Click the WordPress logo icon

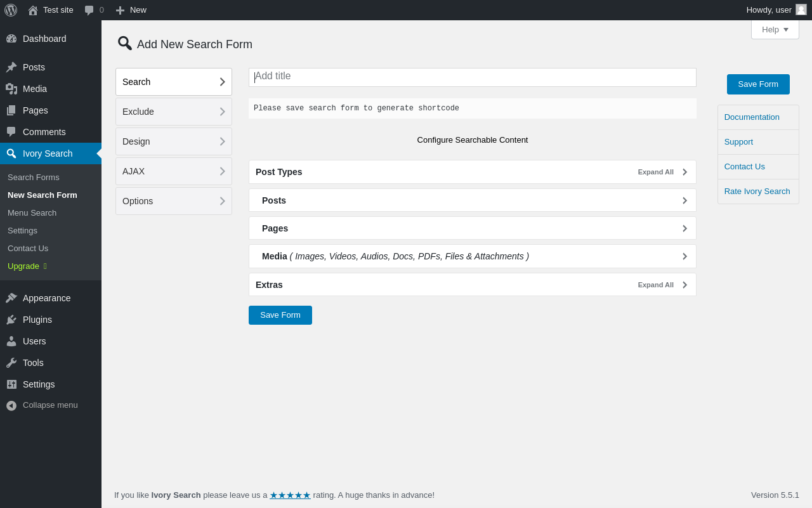(11, 10)
